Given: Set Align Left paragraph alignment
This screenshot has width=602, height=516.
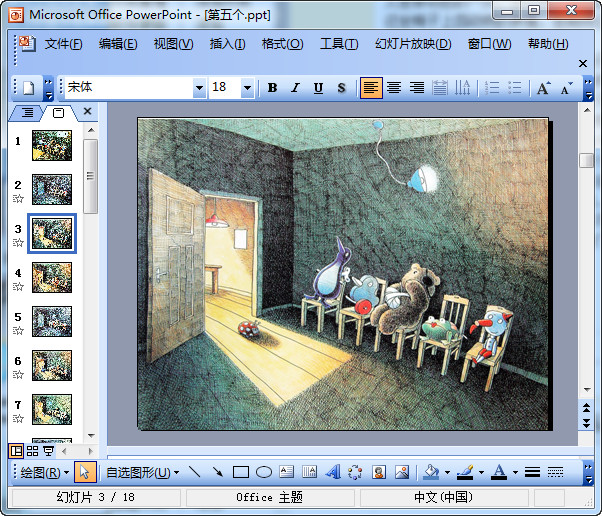Looking at the screenshot, I should point(371,88).
